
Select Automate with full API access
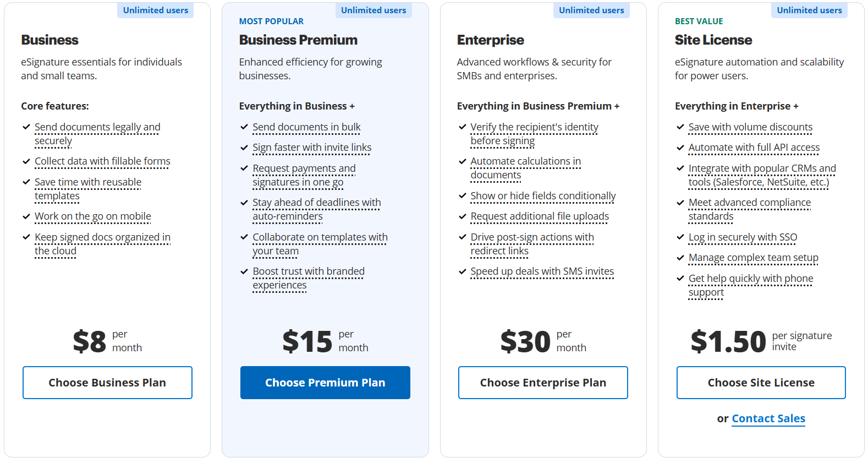click(x=754, y=148)
